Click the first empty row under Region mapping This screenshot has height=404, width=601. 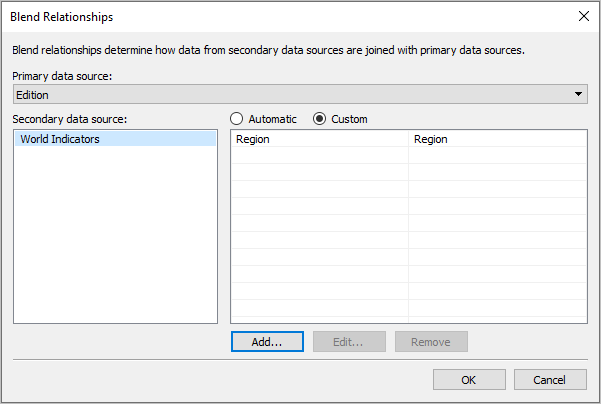tap(409, 155)
